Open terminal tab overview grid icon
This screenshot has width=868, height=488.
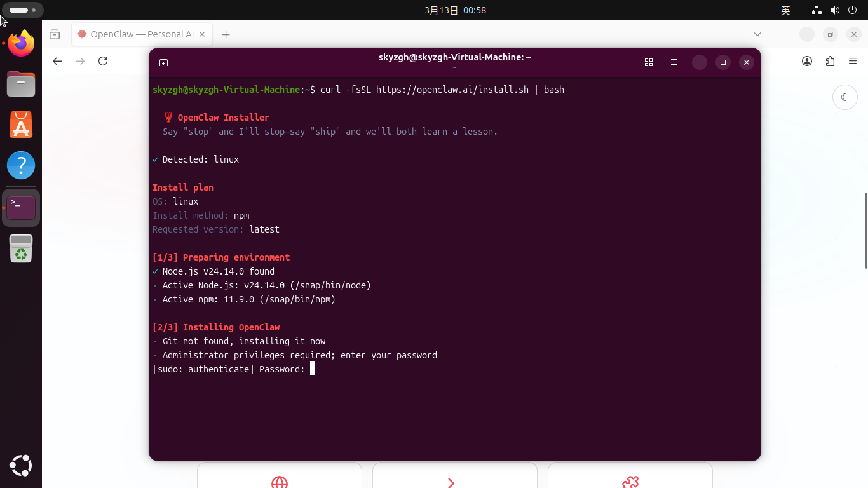pos(649,62)
